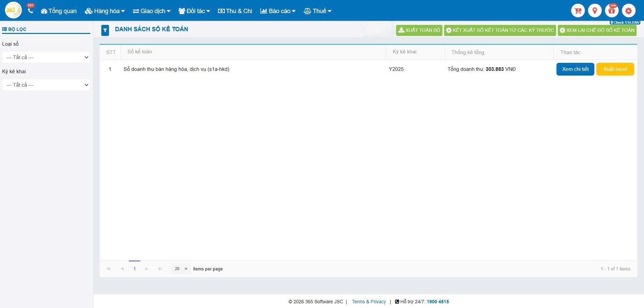Click the 365 logo icon
The image size is (644, 308).
(13, 10)
